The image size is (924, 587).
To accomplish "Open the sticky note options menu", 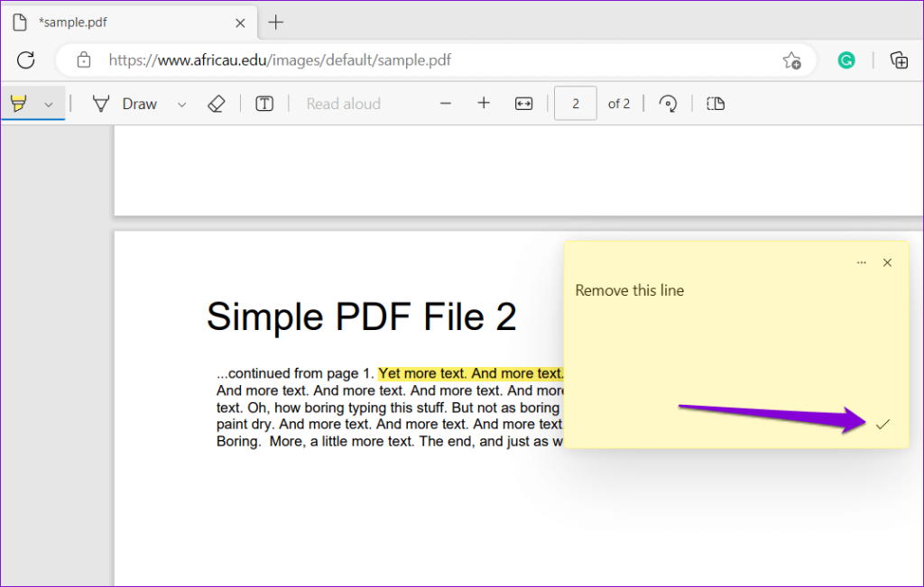I will tap(861, 261).
